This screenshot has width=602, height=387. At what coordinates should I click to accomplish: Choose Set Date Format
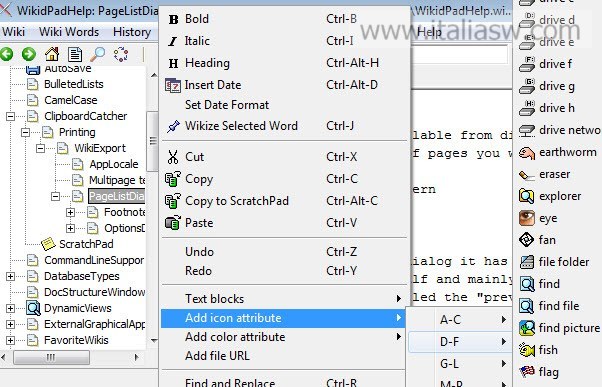click(284, 105)
